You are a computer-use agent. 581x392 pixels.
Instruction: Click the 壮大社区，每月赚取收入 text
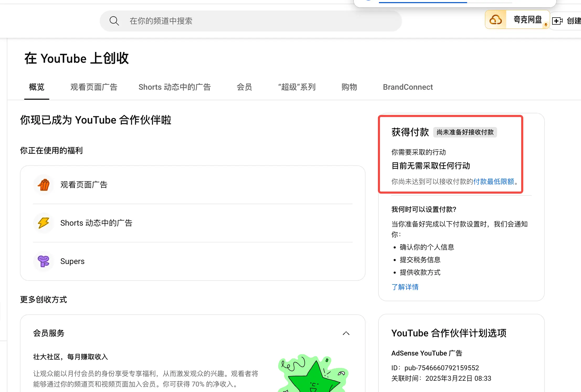tap(71, 357)
